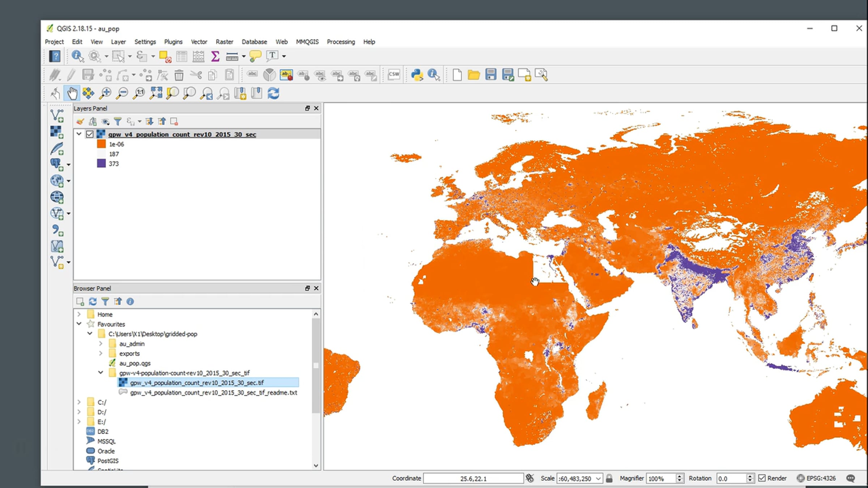Expand the exports folder

click(101, 353)
